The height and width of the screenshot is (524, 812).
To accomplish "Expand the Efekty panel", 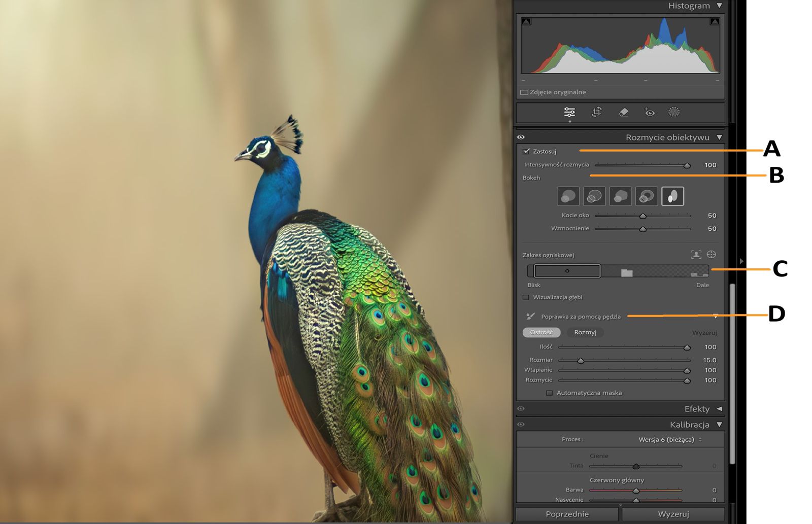I will pos(719,409).
